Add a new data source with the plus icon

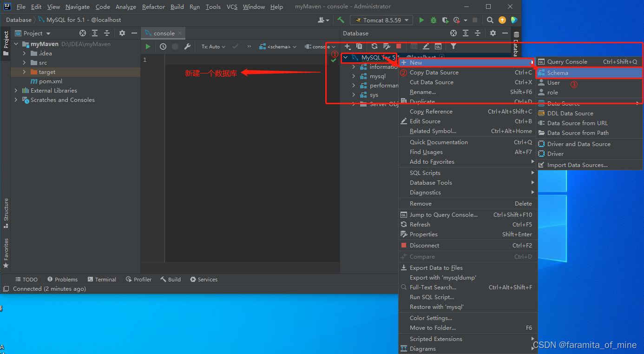[347, 46]
